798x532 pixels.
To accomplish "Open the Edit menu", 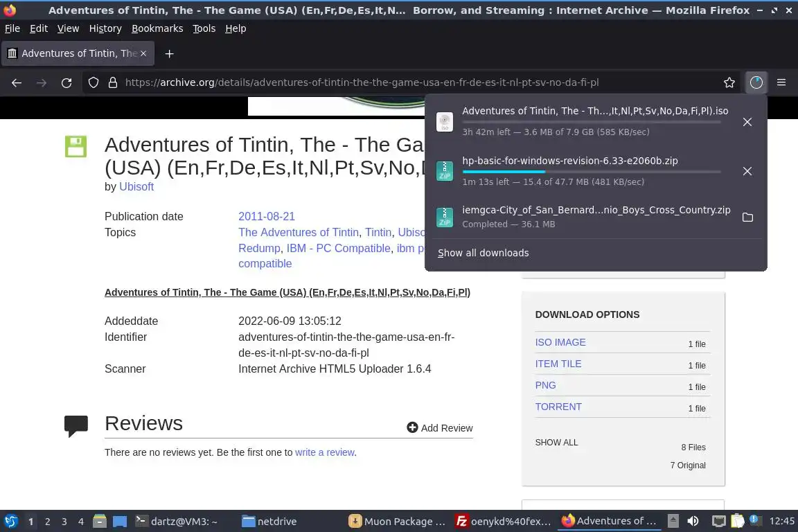I will 39,28.
